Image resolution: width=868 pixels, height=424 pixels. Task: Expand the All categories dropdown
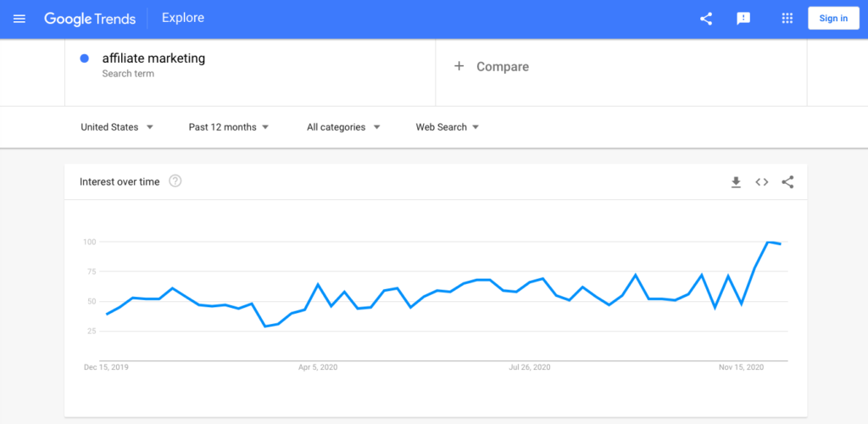pyautogui.click(x=343, y=127)
